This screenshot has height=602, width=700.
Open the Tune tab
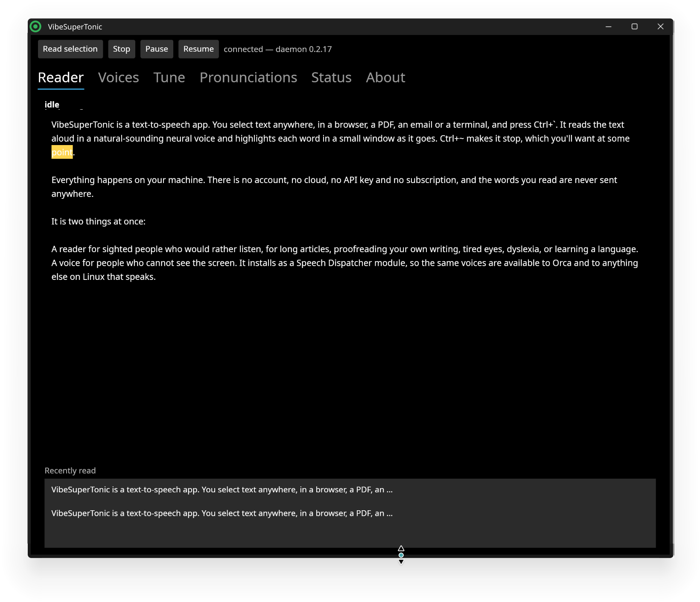(169, 78)
